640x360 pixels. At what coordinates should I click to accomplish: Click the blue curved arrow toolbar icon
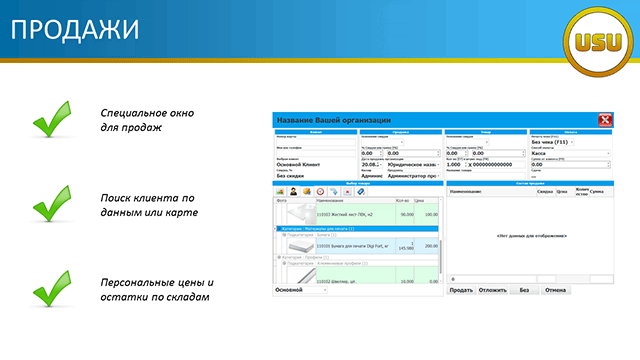334,191
